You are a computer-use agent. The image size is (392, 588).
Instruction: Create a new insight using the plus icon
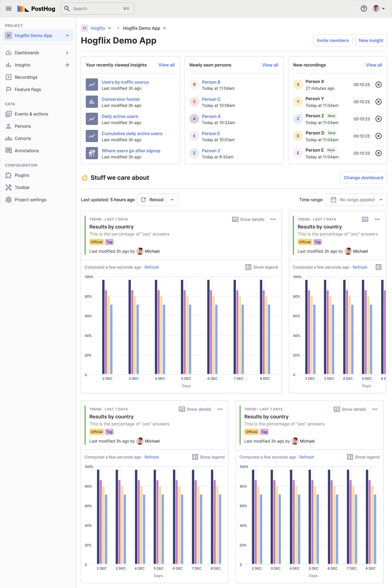tap(67, 65)
